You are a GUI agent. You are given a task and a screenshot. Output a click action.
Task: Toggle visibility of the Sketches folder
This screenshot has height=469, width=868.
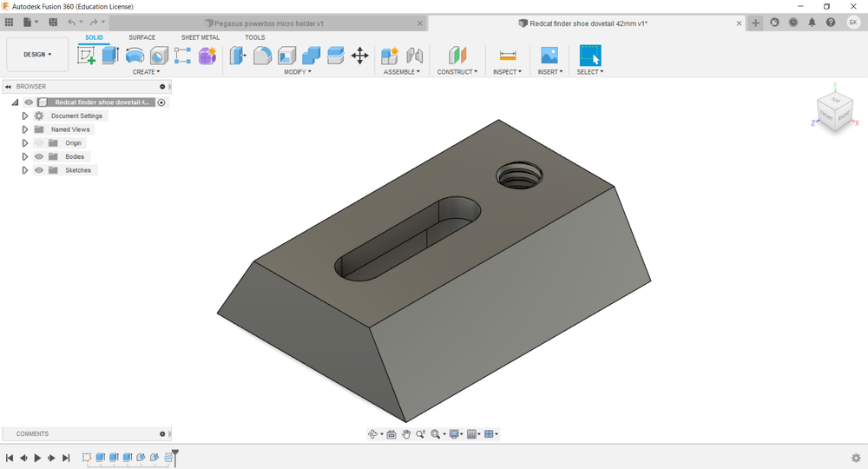[39, 170]
